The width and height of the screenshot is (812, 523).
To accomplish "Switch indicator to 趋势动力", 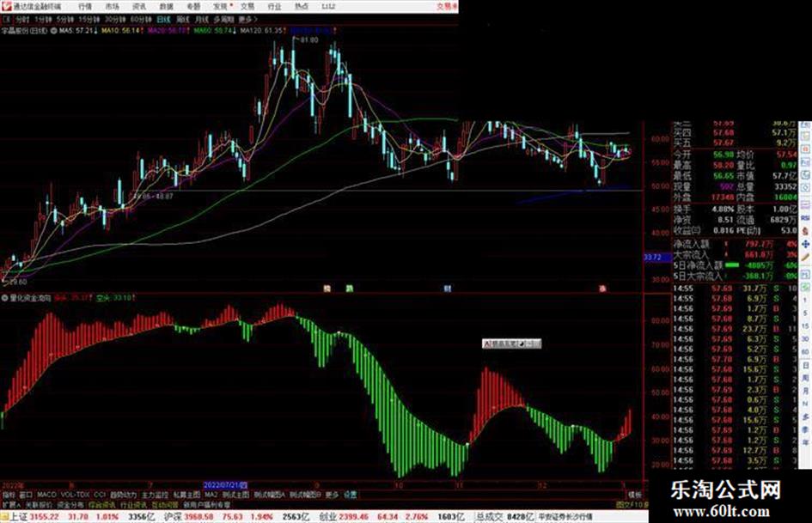I will pos(123,495).
